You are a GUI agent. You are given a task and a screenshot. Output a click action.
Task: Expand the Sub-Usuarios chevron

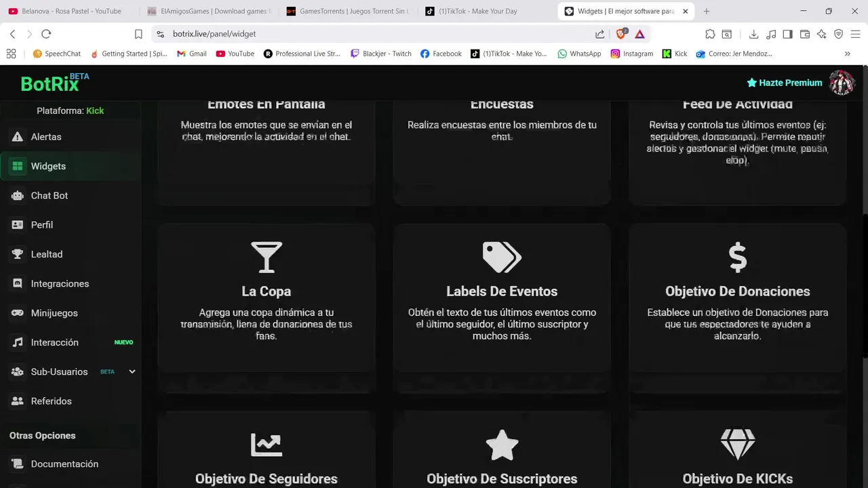[132, 371]
